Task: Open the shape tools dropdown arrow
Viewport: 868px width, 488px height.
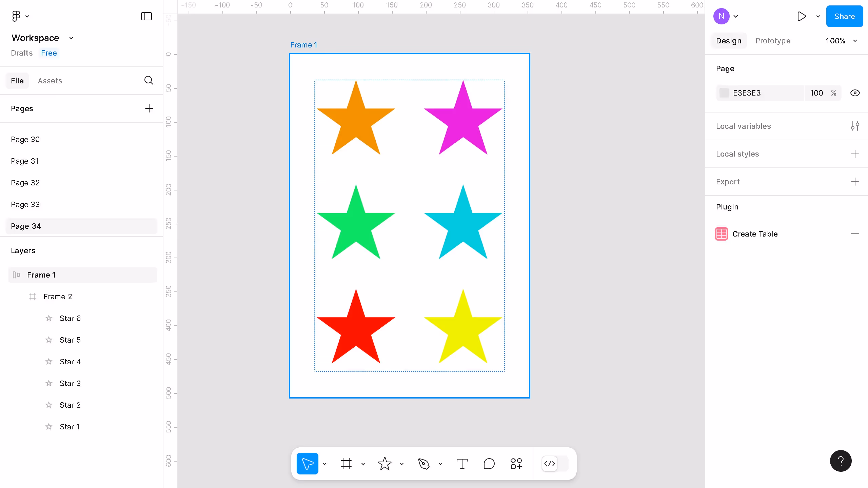Action: [402, 464]
